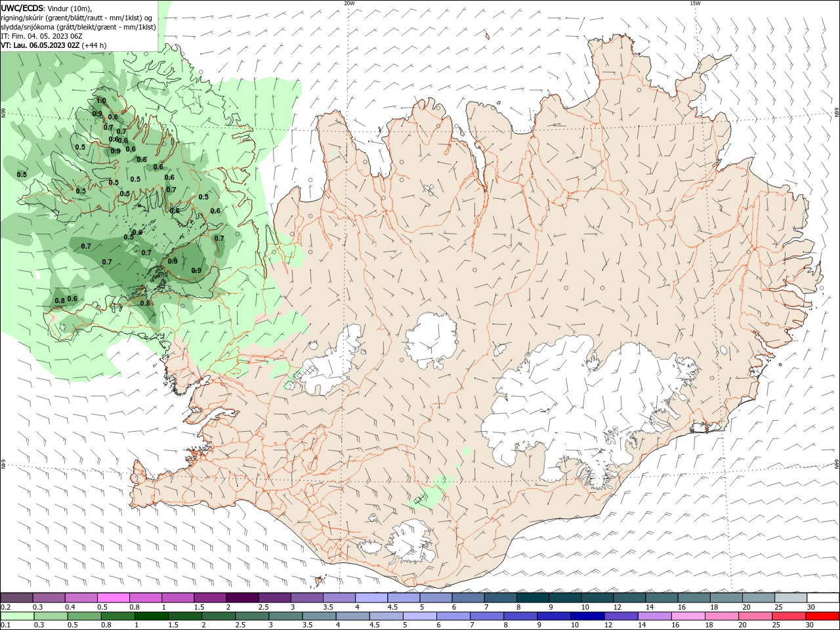Click the '0.2' label on the snow legend
Viewport: 840px width, 630px height.
tap(6, 607)
